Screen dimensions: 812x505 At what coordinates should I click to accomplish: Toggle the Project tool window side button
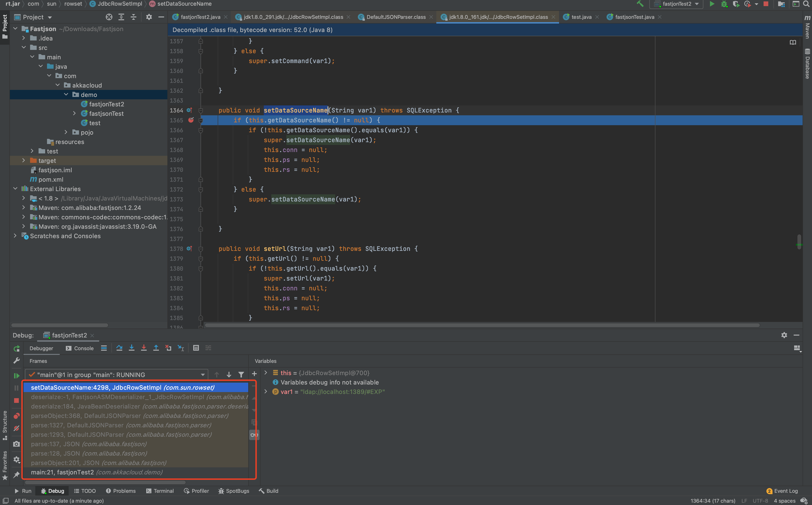tap(5, 26)
